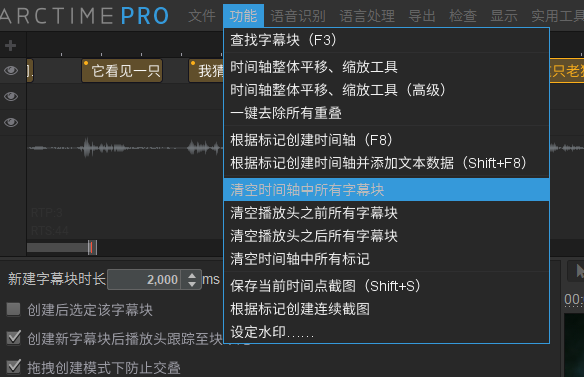
Task: Toggle visibility eye of second track
Action: coord(11,96)
